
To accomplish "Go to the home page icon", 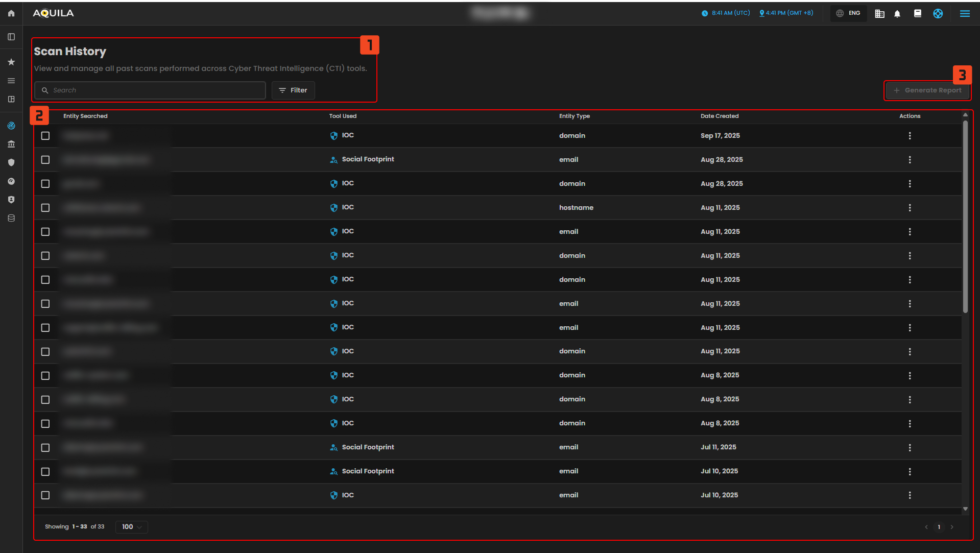I will tap(11, 13).
